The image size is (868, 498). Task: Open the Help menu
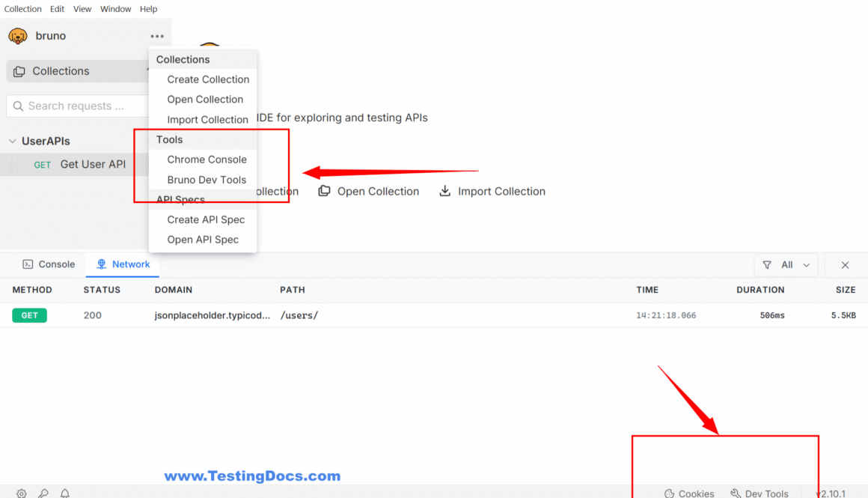click(x=148, y=9)
